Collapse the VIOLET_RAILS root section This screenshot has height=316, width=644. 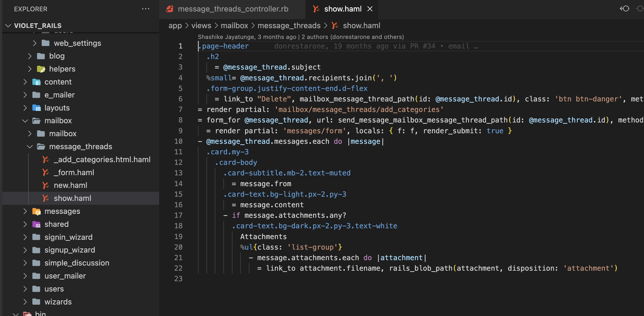click(8, 25)
